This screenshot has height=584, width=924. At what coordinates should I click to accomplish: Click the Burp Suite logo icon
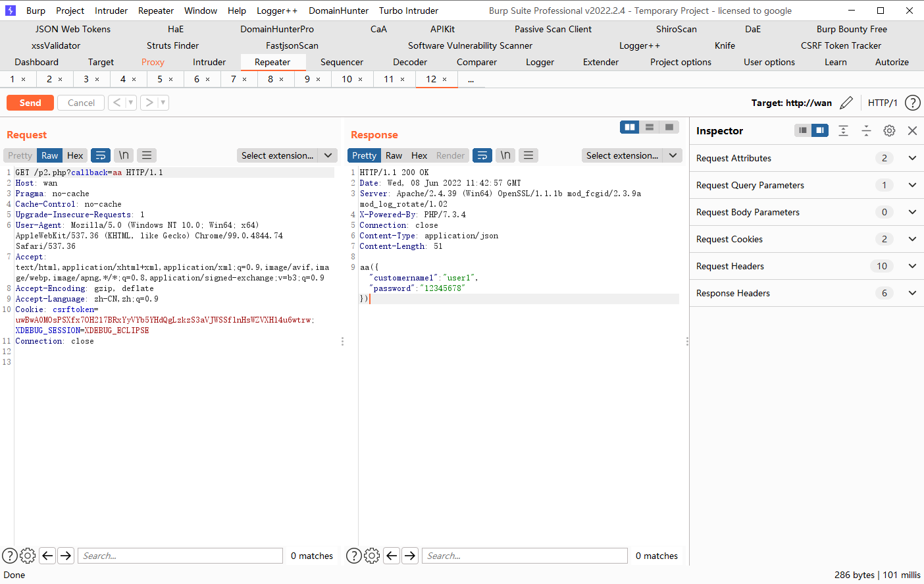(x=10, y=11)
